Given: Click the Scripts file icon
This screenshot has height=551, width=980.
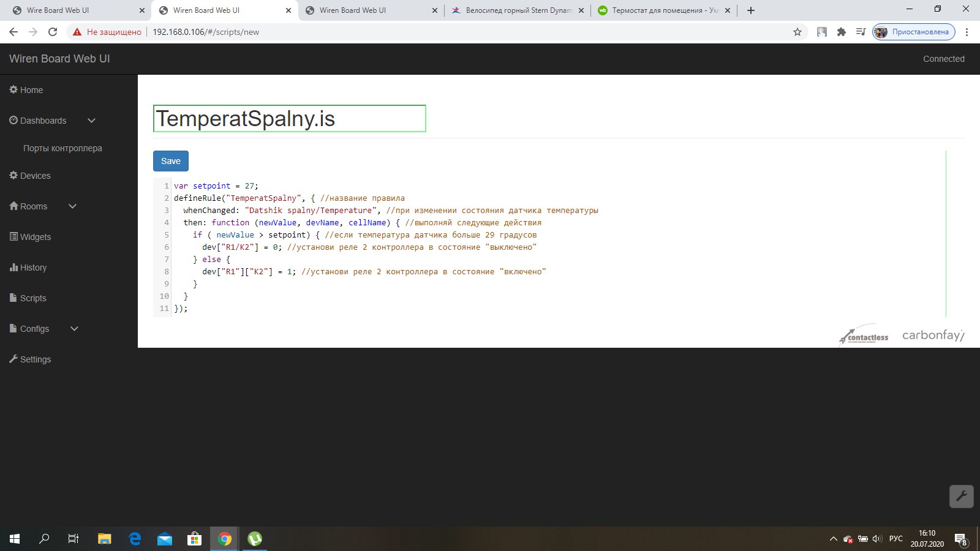Looking at the screenshot, I should point(13,298).
